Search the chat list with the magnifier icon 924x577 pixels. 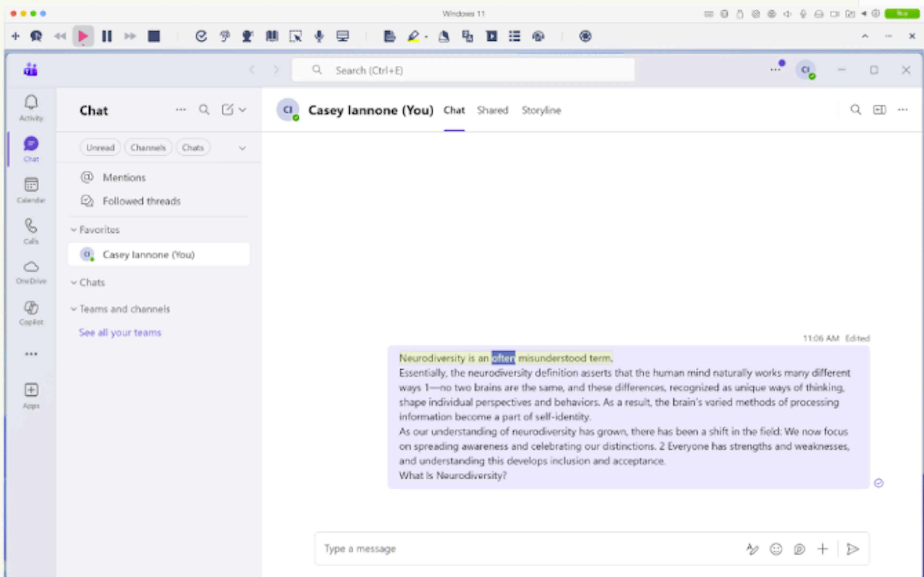204,110
